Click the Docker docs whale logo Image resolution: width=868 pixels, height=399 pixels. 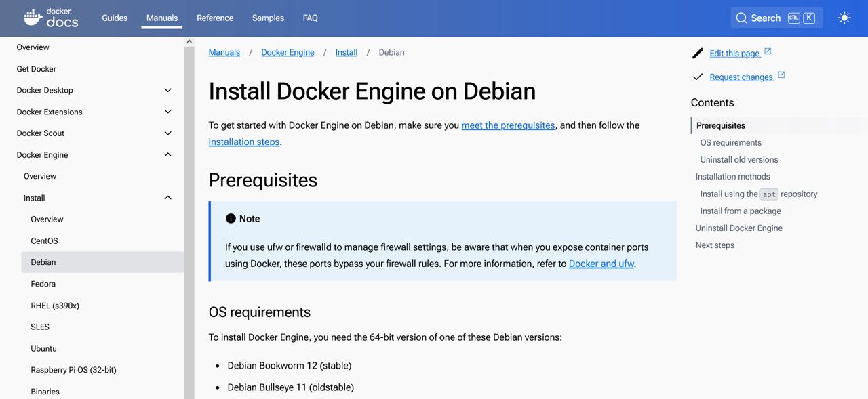tap(51, 18)
